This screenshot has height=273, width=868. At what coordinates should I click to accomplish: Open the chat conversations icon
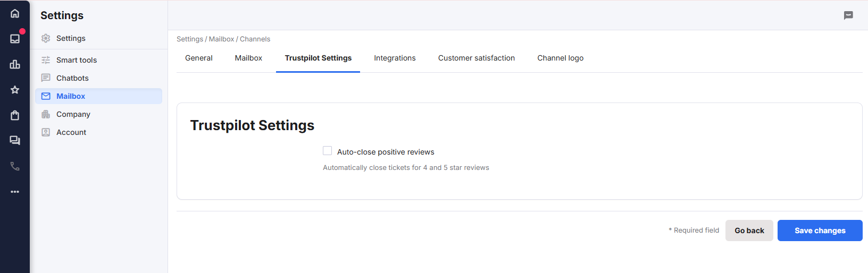click(15, 141)
